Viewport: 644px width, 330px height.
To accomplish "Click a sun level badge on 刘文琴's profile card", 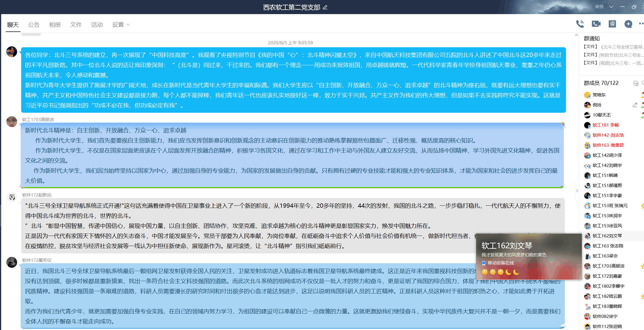I will tap(484, 272).
